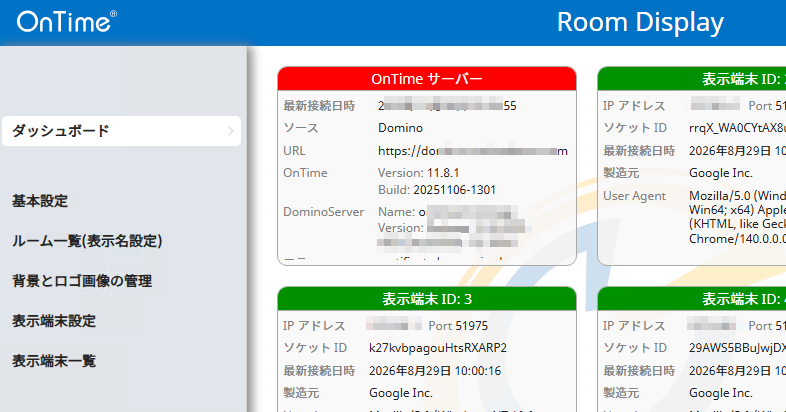The image size is (786, 412).
Task: Select 背景とロゴ画像の管理 menu entry
Action: tap(82, 281)
